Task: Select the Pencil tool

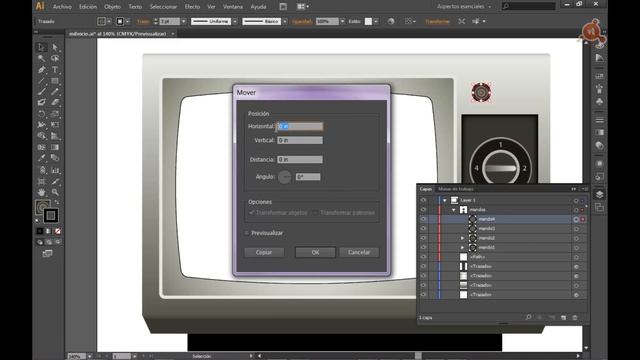Action: (55, 92)
